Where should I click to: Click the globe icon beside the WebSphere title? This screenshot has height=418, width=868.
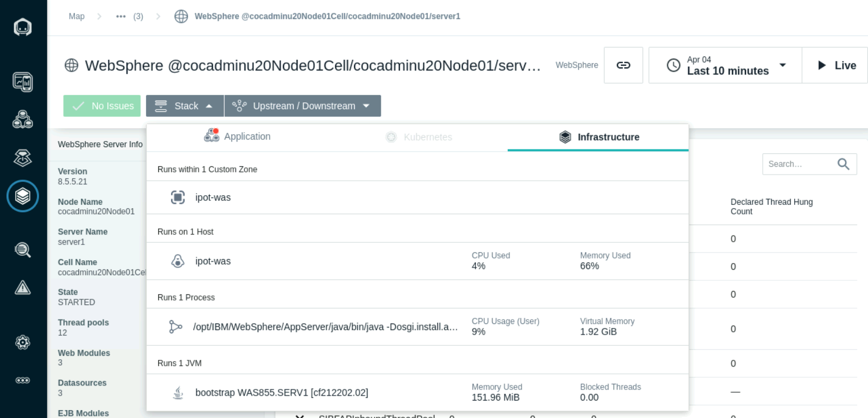pyautogui.click(x=72, y=66)
